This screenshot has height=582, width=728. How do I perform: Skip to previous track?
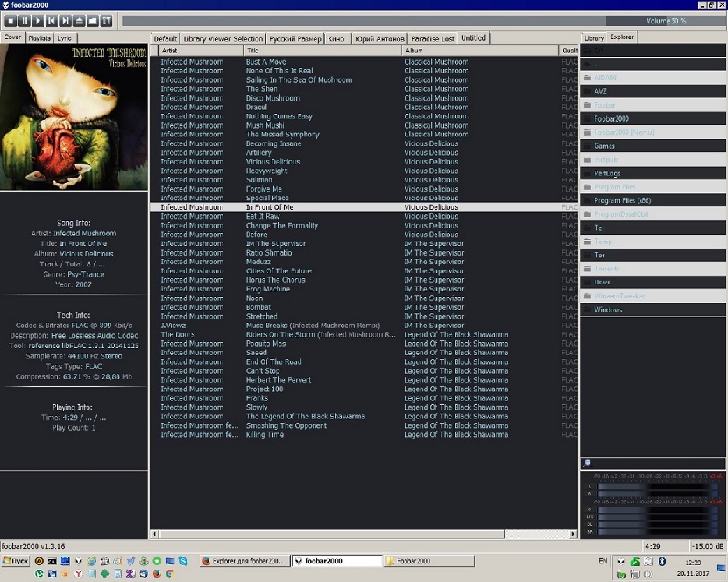[x=51, y=20]
